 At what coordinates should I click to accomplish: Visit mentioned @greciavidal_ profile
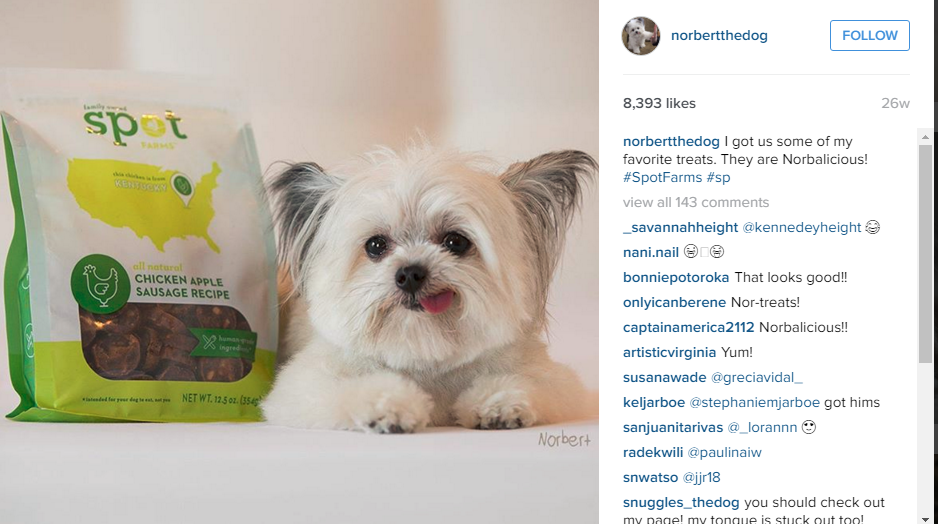coord(757,377)
